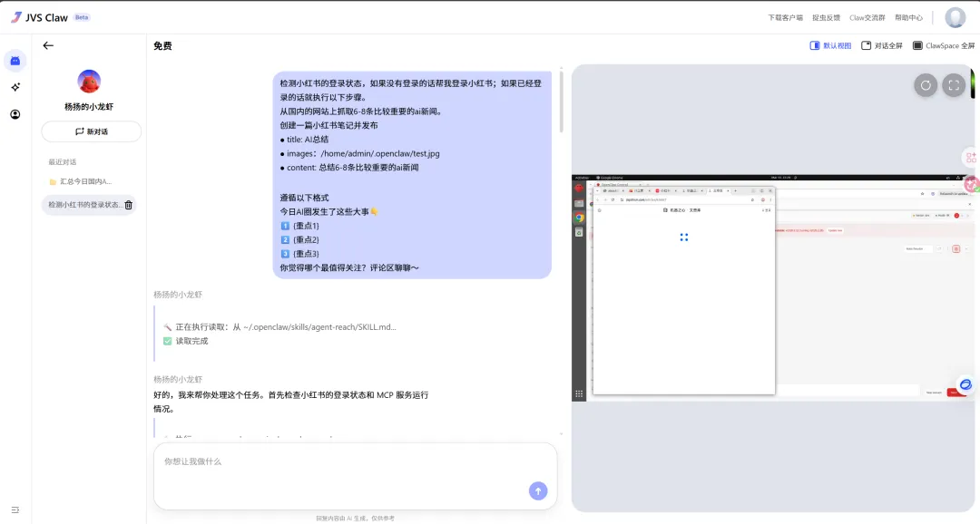The width and height of the screenshot is (980, 524).
Task: Expand ClawSpace view to fullscreen
Action: (954, 85)
